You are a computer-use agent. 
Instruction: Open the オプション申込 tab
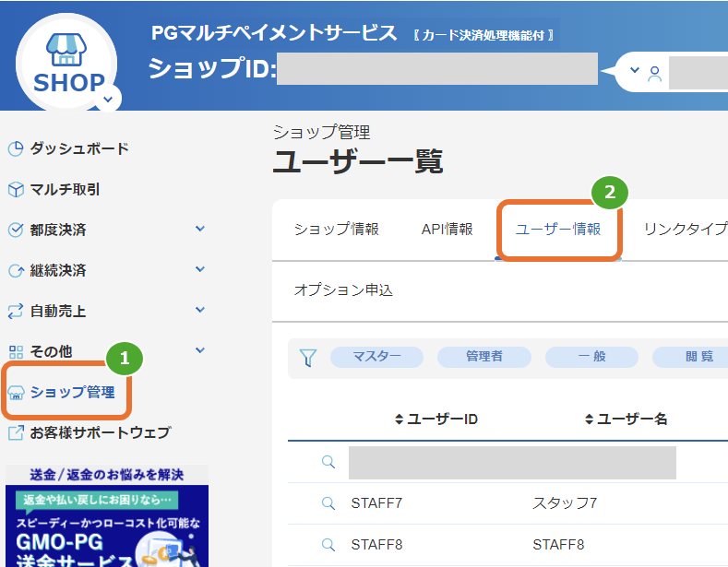click(x=343, y=290)
